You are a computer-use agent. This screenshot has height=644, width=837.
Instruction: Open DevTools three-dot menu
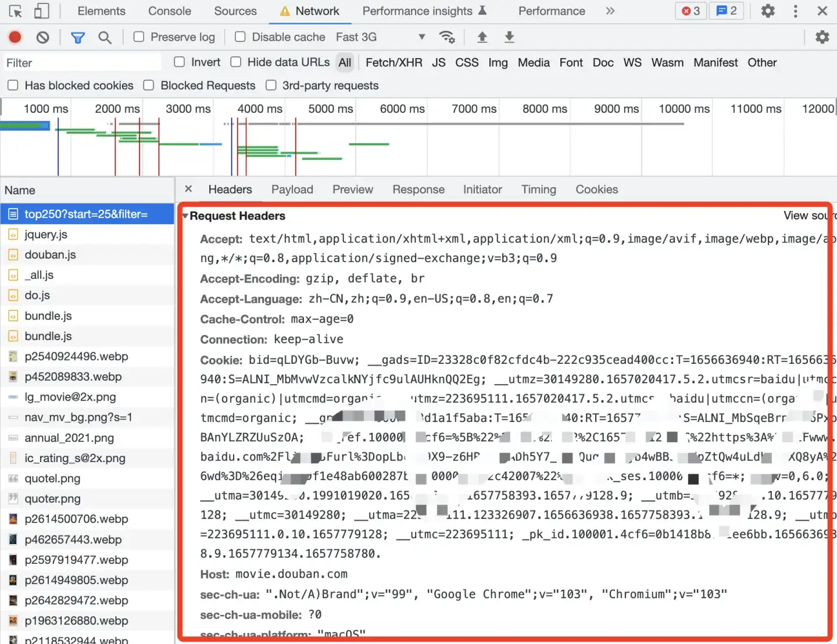pos(795,11)
